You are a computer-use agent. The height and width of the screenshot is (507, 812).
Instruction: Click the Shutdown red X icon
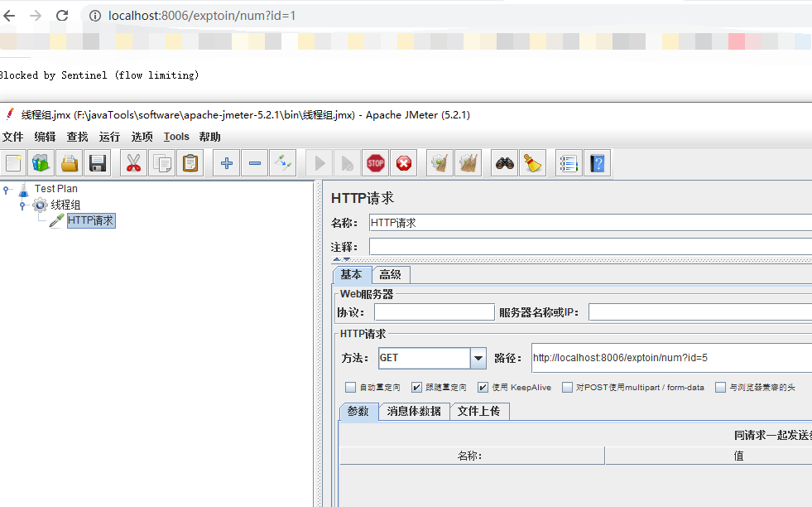(404, 163)
